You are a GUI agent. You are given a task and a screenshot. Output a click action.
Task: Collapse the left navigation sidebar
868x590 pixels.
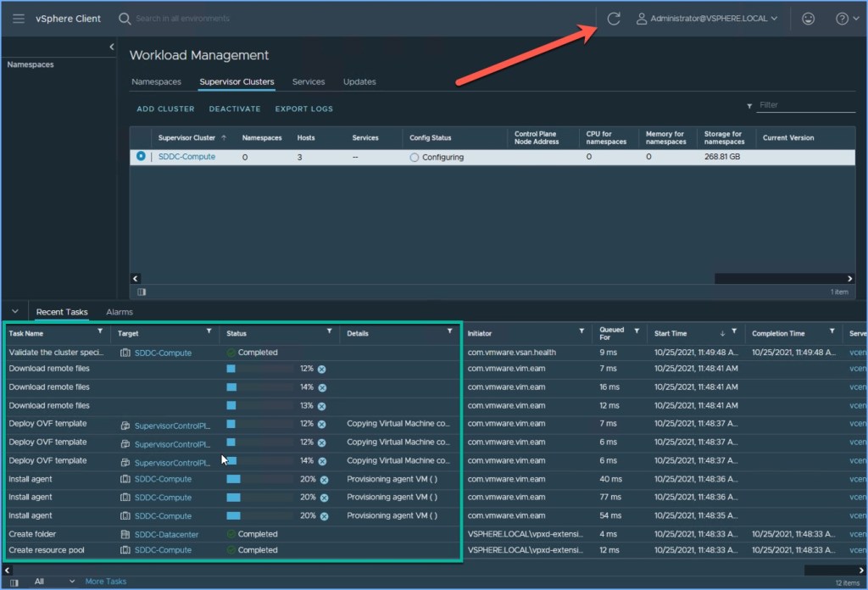[x=112, y=47]
